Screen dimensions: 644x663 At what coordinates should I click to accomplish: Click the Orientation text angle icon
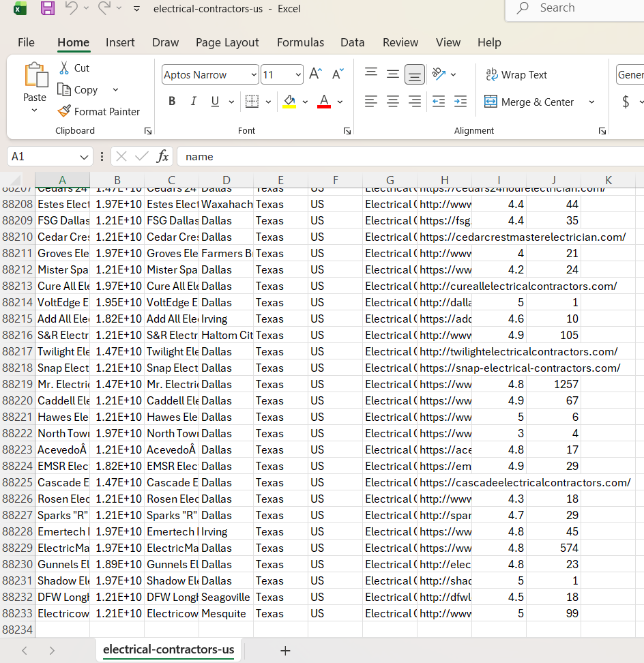point(439,74)
